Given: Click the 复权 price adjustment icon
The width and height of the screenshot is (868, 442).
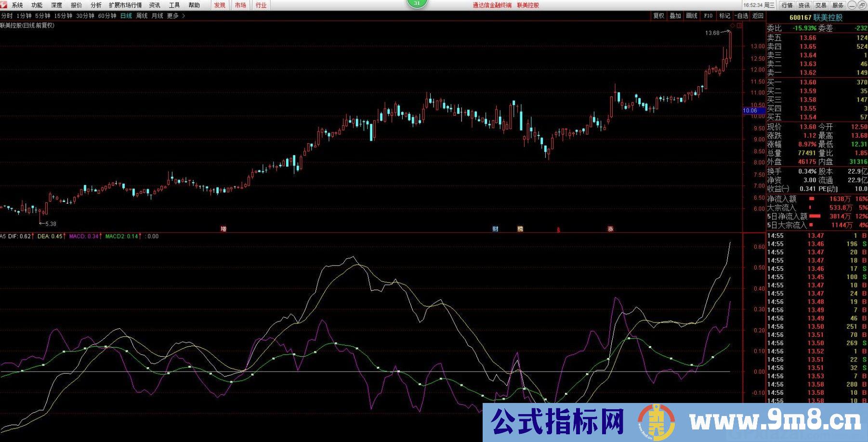Looking at the screenshot, I should point(658,15).
